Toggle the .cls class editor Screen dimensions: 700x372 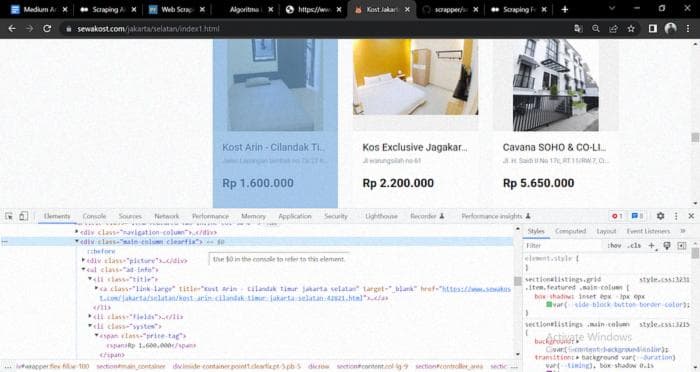point(634,246)
